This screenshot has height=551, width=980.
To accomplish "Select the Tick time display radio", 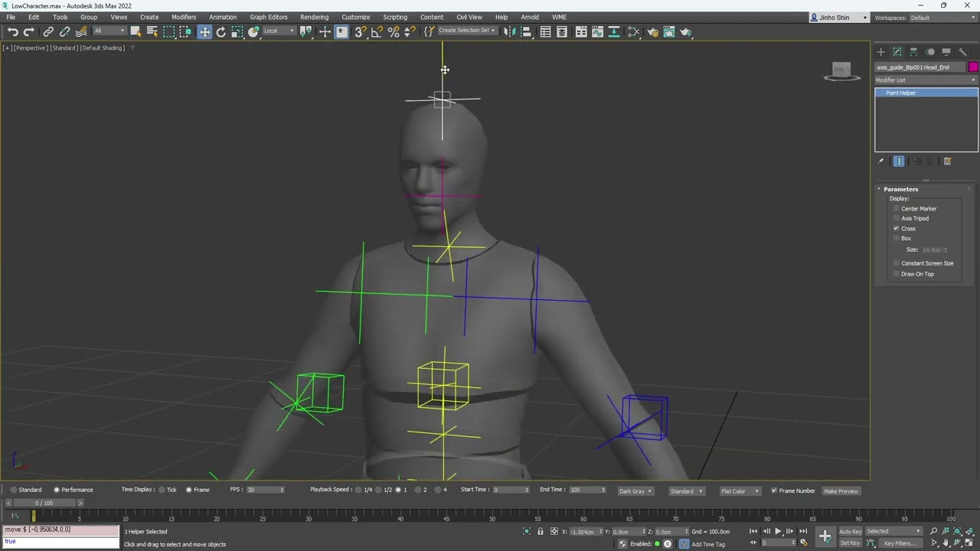I will tap(162, 490).
